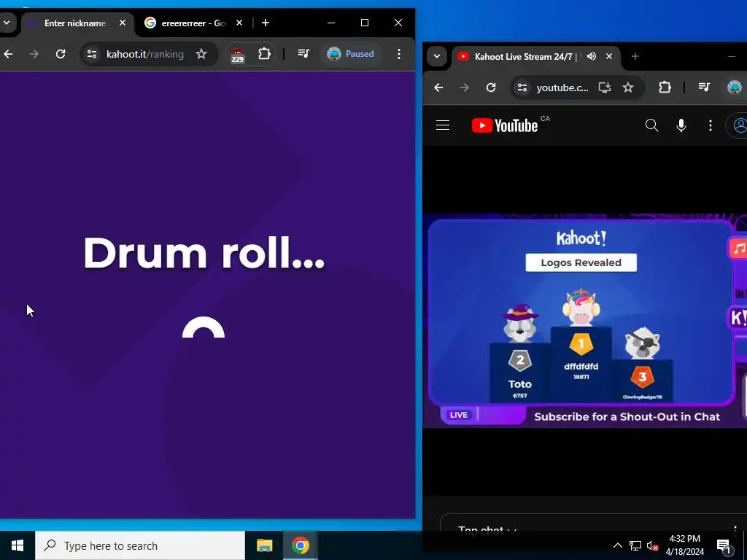Viewport: 747px width, 560px height.
Task: Go back in the Kahoot browser window
Action: tap(8, 54)
